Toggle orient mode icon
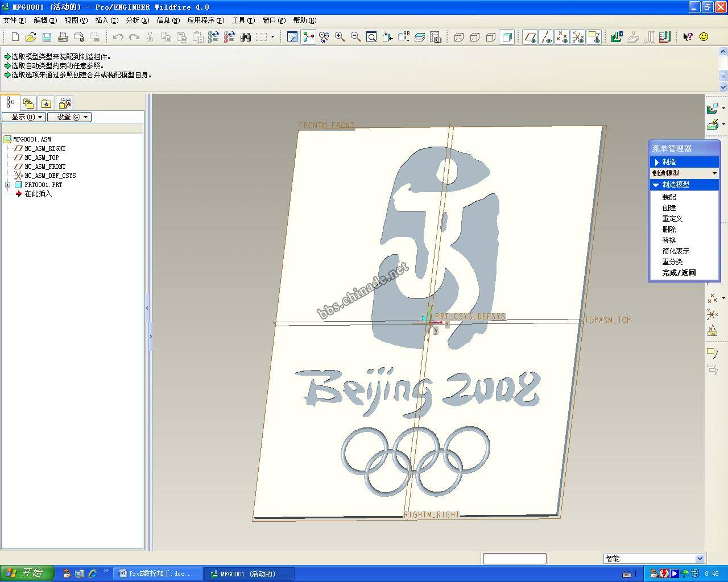728x582 pixels. coord(324,37)
